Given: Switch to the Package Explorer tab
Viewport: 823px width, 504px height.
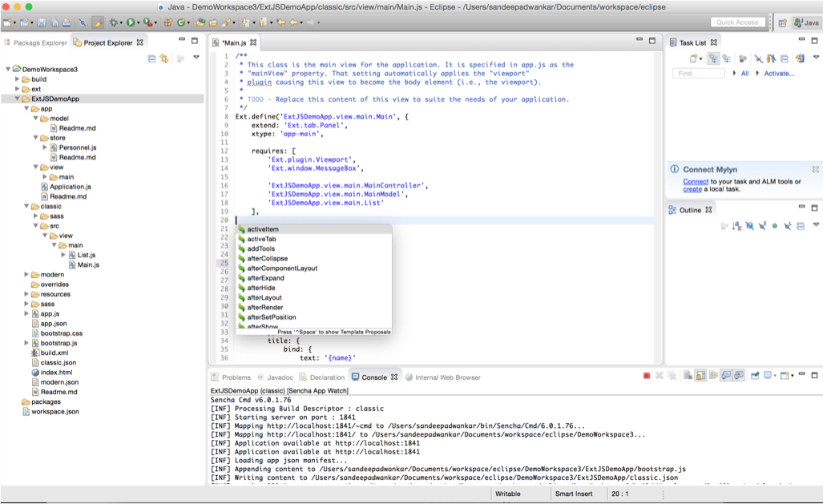Looking at the screenshot, I should tap(36, 42).
